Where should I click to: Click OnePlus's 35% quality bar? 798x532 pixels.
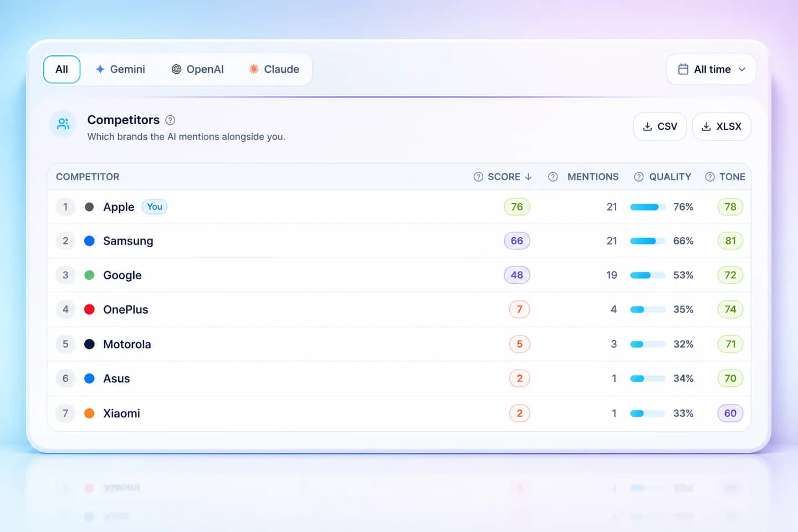pyautogui.click(x=648, y=310)
